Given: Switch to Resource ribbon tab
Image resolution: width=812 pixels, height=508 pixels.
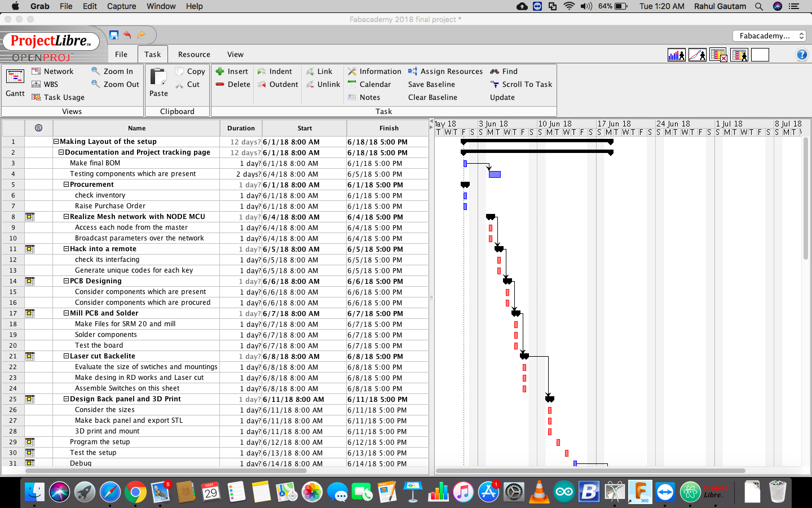Looking at the screenshot, I should 194,55.
